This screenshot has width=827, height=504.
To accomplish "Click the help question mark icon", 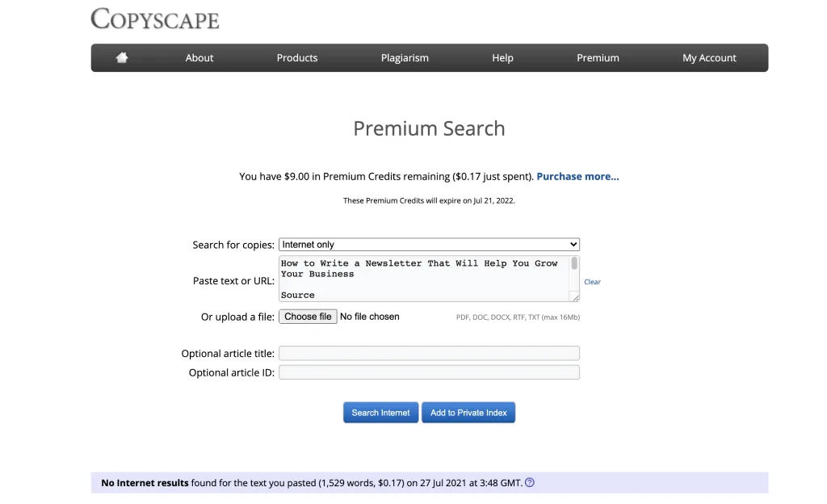I will [530, 483].
